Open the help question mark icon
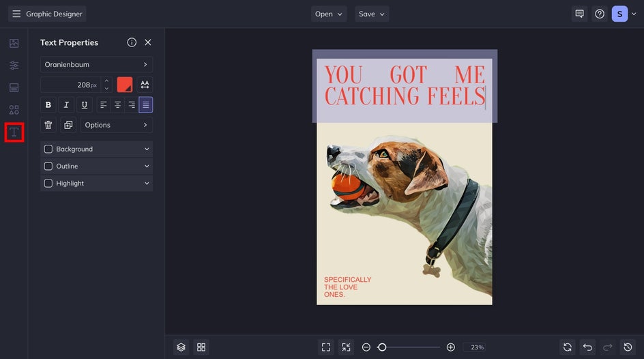 600,14
